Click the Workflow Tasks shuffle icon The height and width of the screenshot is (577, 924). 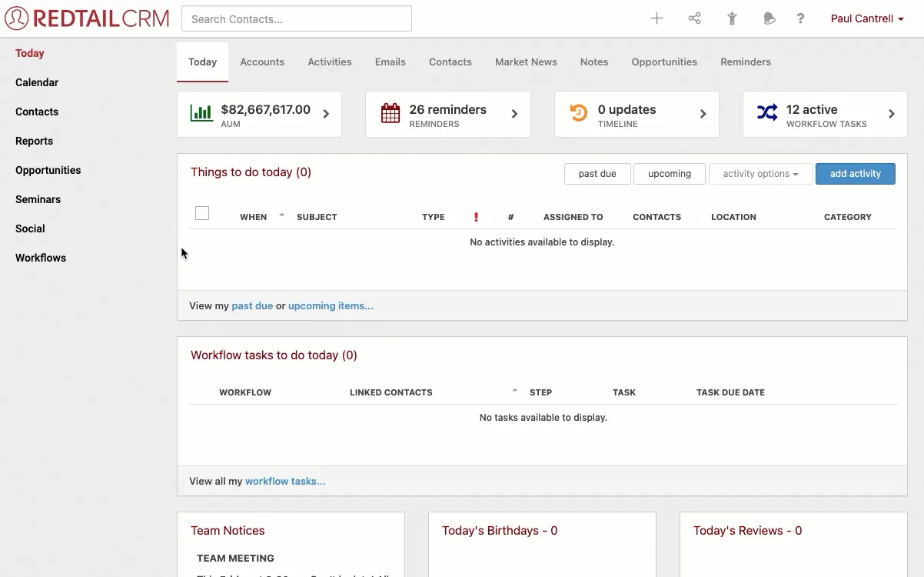pyautogui.click(x=767, y=112)
